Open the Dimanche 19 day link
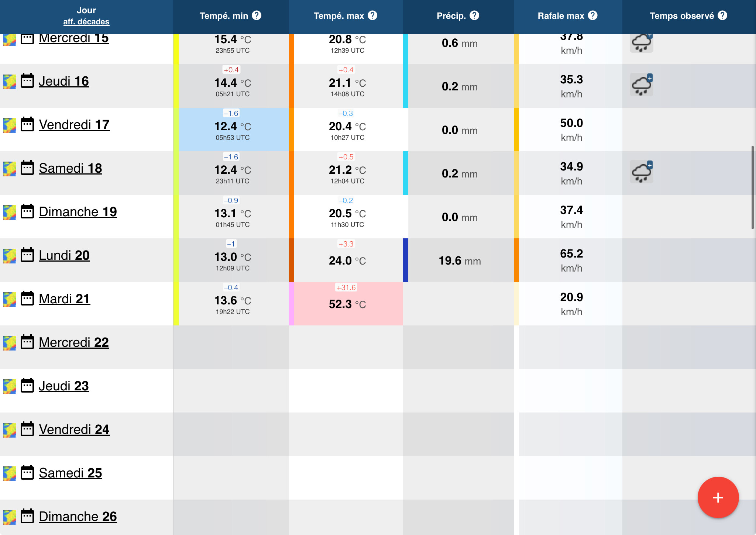Image resolution: width=756 pixels, height=535 pixels. [x=78, y=212]
